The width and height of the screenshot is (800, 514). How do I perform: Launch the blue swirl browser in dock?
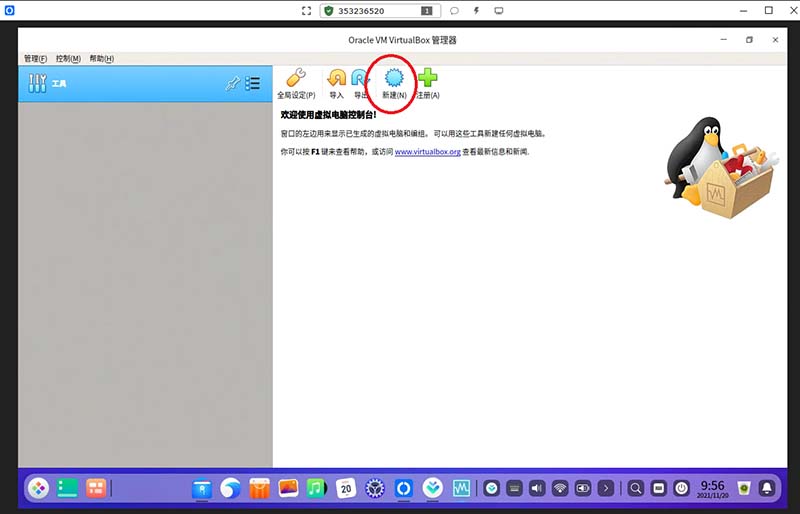coord(230,488)
